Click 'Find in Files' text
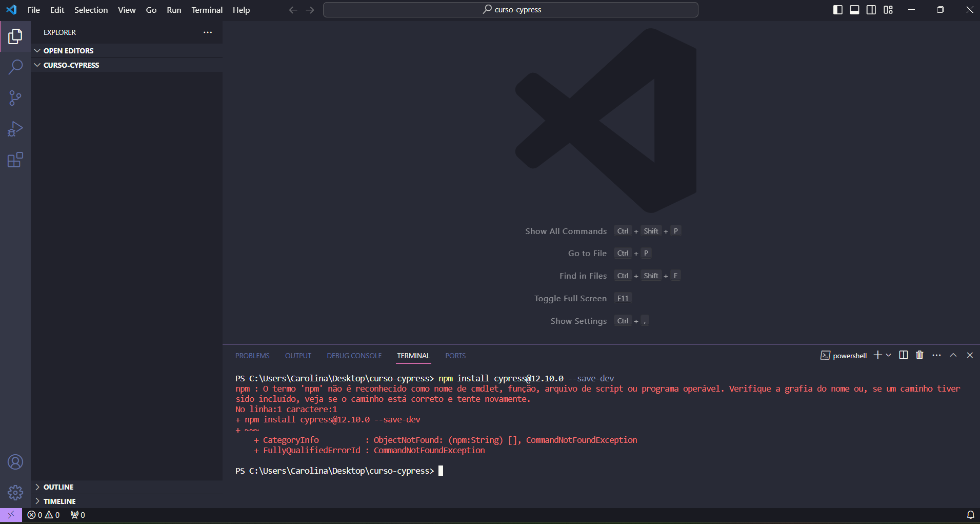This screenshot has width=980, height=524. pos(583,276)
